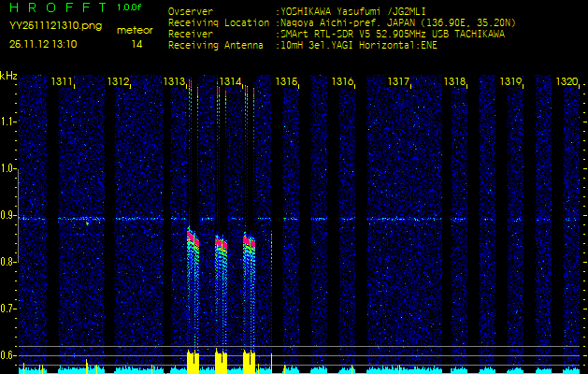Screen dimensions: 588x374
Task: Click the meteor count 14
Action: pyautogui.click(x=137, y=44)
